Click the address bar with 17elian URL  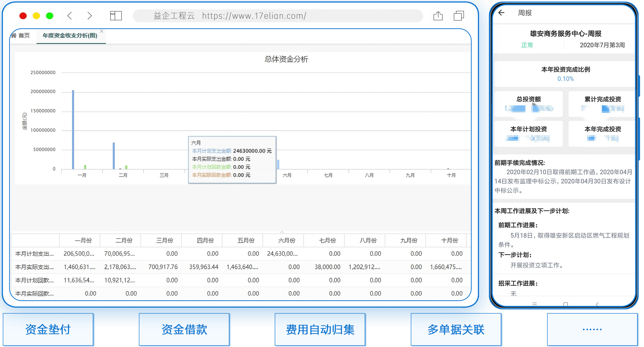[x=278, y=16]
